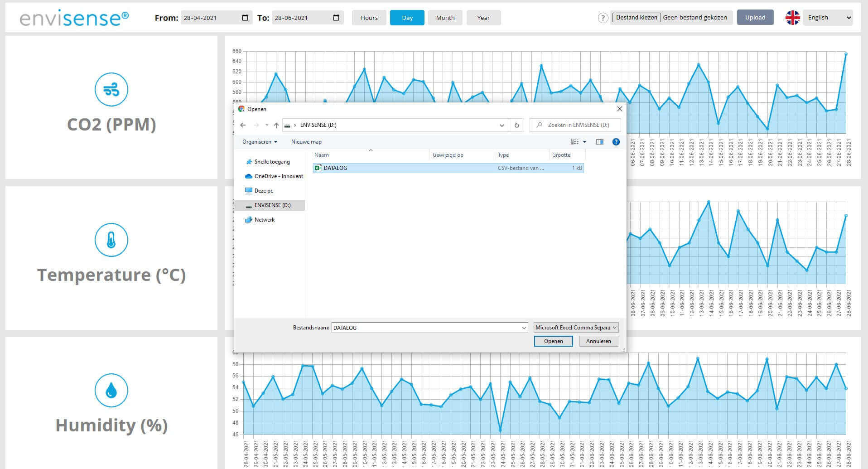Open the From date calendar picker
This screenshot has width=868, height=469.
coord(245,18)
